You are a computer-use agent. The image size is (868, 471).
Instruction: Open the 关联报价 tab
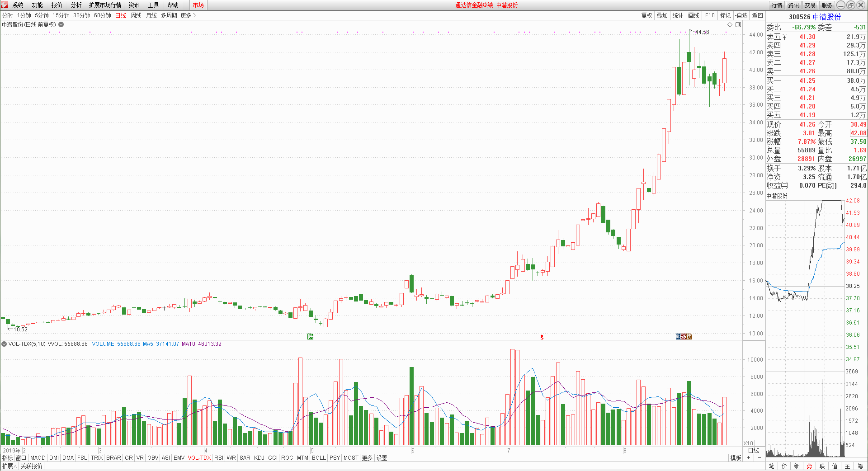(x=32, y=466)
